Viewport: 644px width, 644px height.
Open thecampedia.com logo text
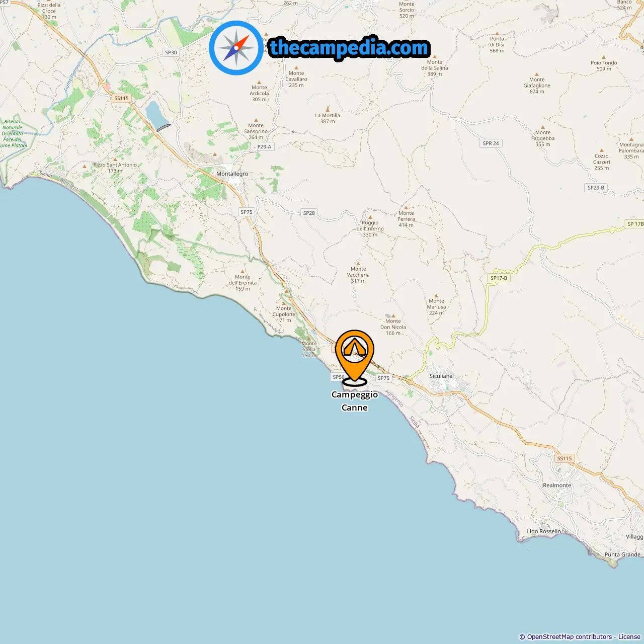[x=349, y=48]
